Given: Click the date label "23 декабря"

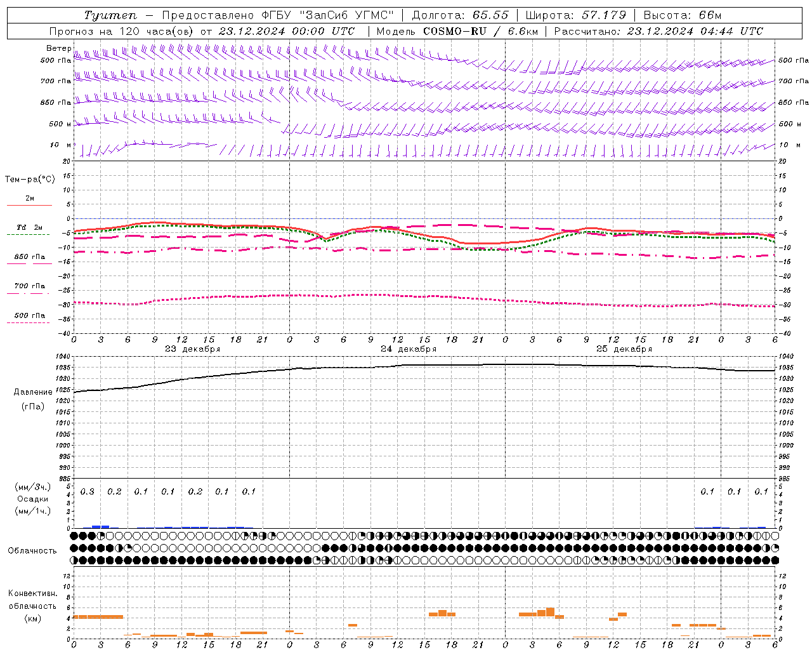Looking at the screenshot, I should pos(193,349).
